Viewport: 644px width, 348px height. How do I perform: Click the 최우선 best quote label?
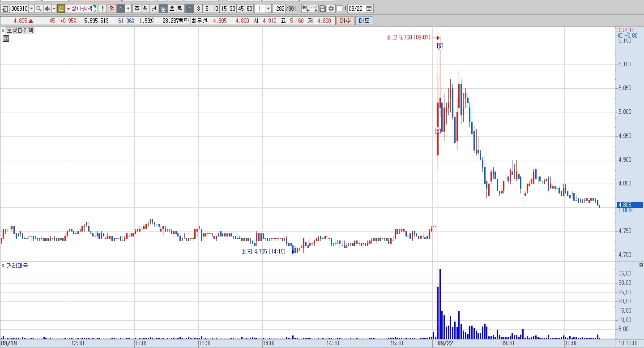coord(200,21)
